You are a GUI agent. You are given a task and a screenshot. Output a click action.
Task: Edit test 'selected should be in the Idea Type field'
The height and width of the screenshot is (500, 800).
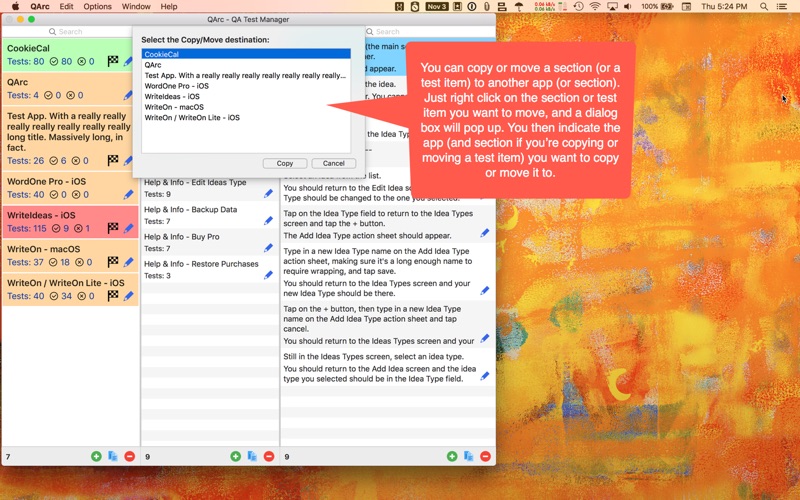[x=485, y=376]
